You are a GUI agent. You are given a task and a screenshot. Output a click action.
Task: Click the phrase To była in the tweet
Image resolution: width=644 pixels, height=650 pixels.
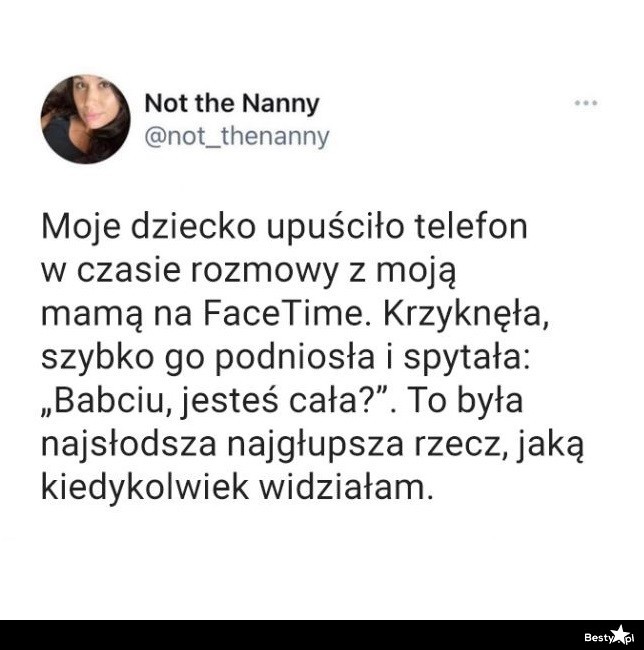465,401
